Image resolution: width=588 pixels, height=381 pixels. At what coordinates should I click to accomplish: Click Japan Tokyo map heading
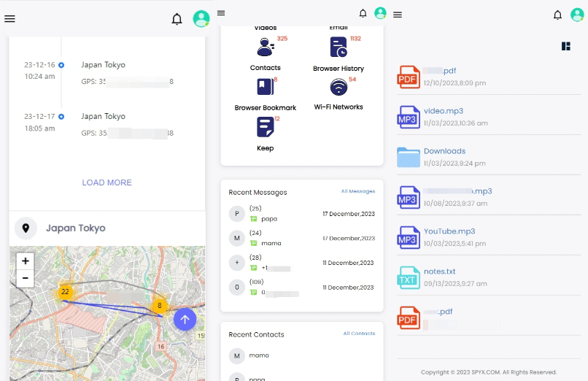pos(76,228)
